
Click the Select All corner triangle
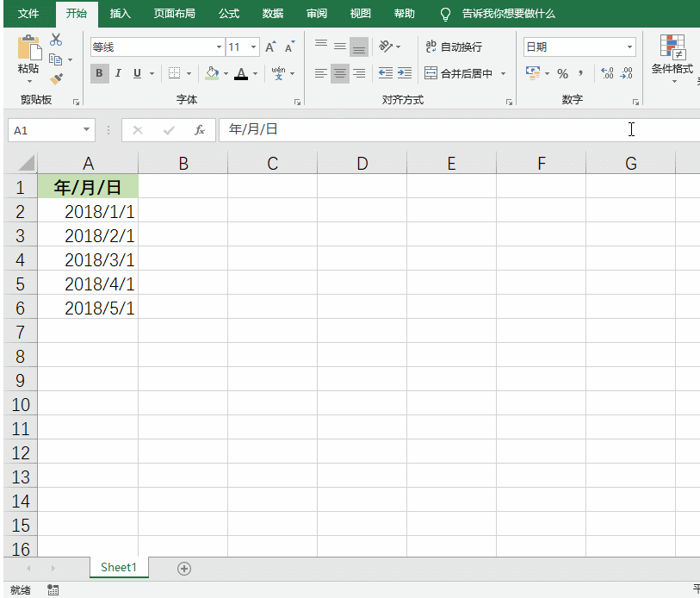click(27, 163)
